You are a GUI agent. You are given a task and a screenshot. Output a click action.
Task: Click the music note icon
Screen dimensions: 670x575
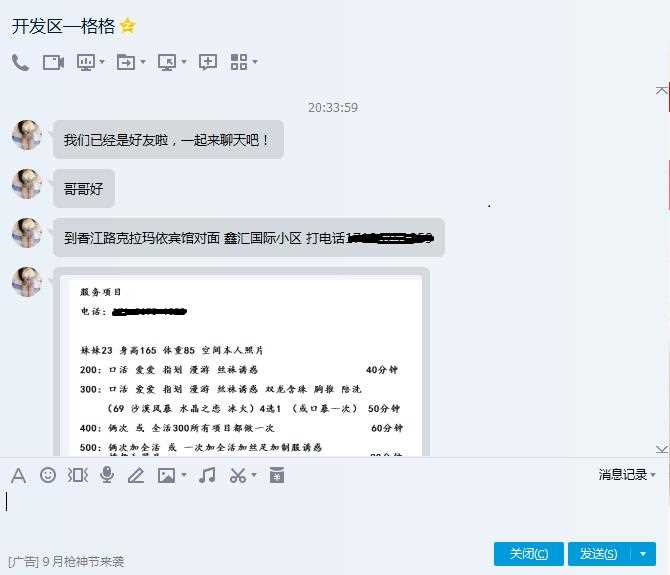tap(207, 475)
